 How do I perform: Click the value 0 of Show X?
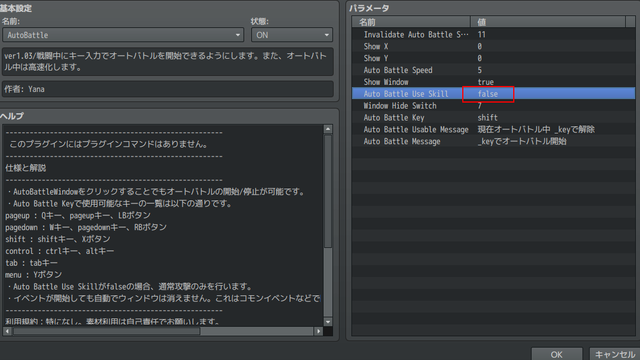(480, 47)
